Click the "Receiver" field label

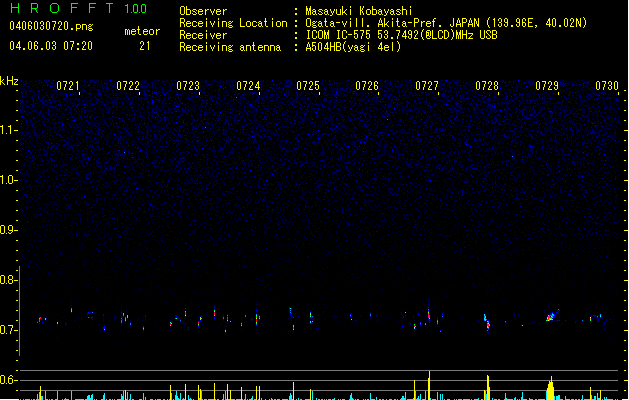coord(203,35)
